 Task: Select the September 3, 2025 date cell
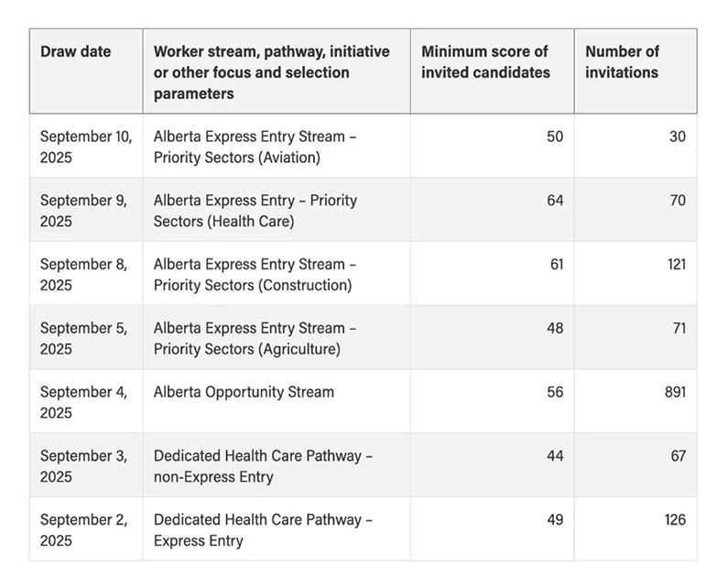(x=83, y=465)
